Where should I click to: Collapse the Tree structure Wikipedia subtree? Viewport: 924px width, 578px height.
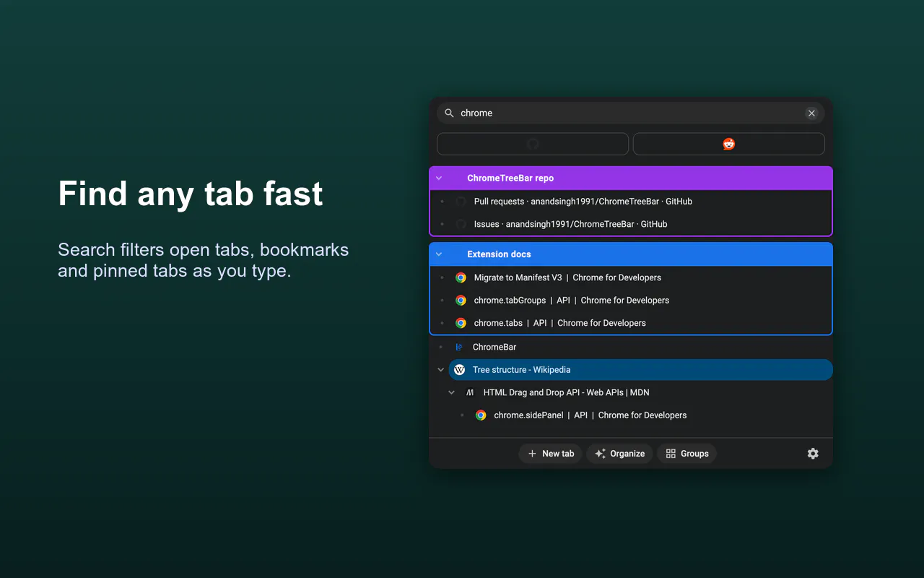tap(440, 370)
